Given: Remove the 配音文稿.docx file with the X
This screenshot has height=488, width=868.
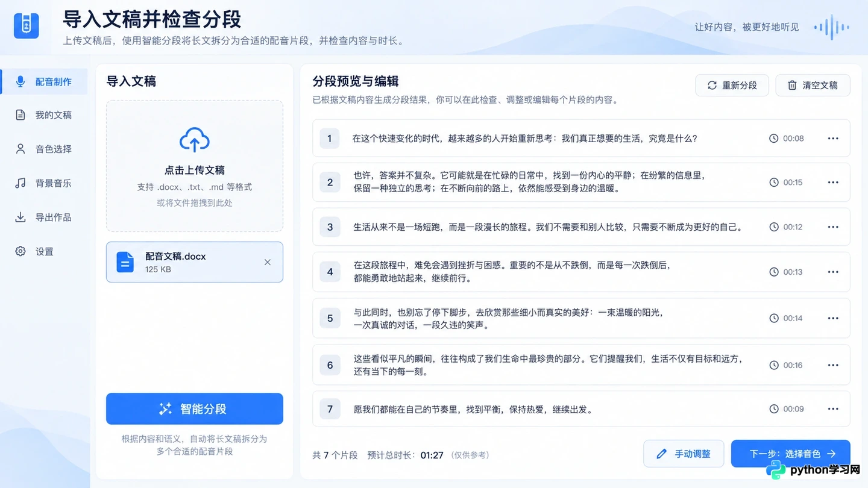Looking at the screenshot, I should click(x=268, y=262).
